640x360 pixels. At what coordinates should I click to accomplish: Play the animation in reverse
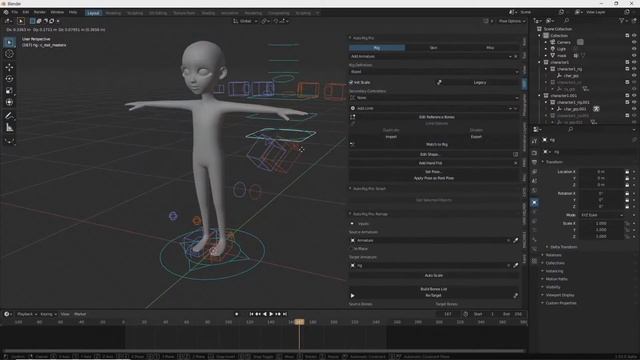click(264, 314)
